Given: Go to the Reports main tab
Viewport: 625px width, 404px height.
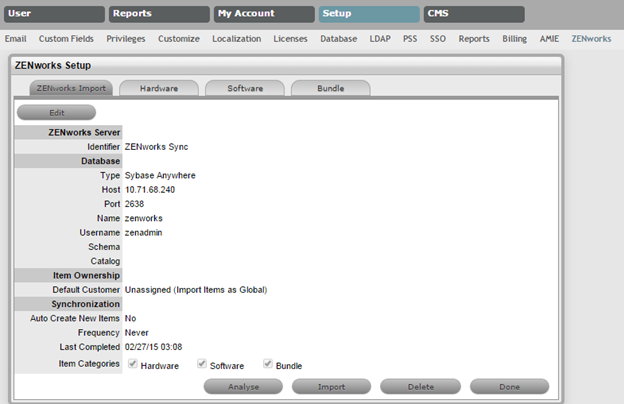Looking at the screenshot, I should click(x=158, y=14).
